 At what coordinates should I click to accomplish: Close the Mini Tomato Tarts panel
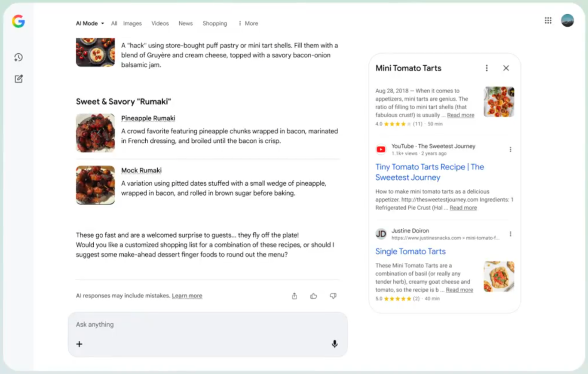506,68
